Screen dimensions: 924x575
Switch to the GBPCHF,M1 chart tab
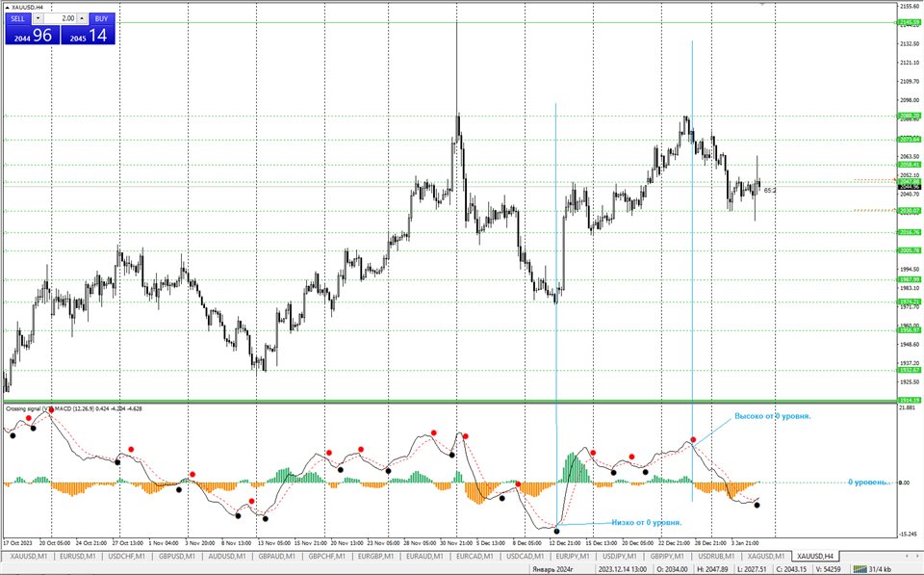click(326, 556)
